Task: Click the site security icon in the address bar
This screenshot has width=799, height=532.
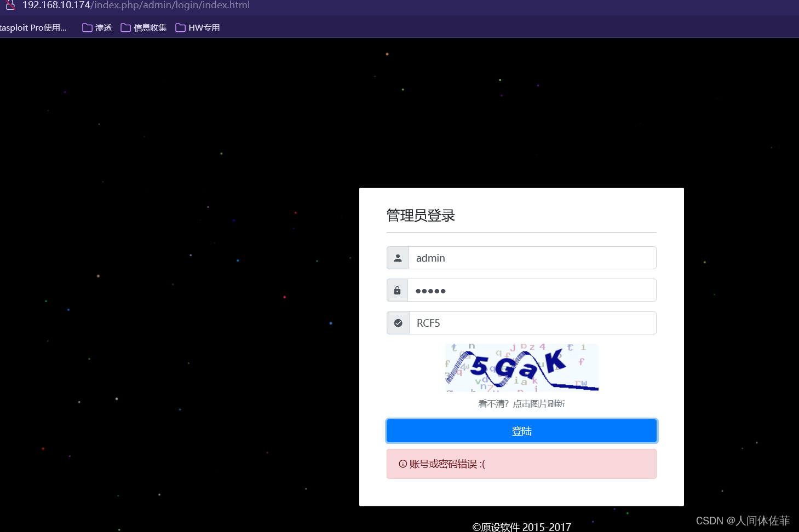Action: [10, 5]
